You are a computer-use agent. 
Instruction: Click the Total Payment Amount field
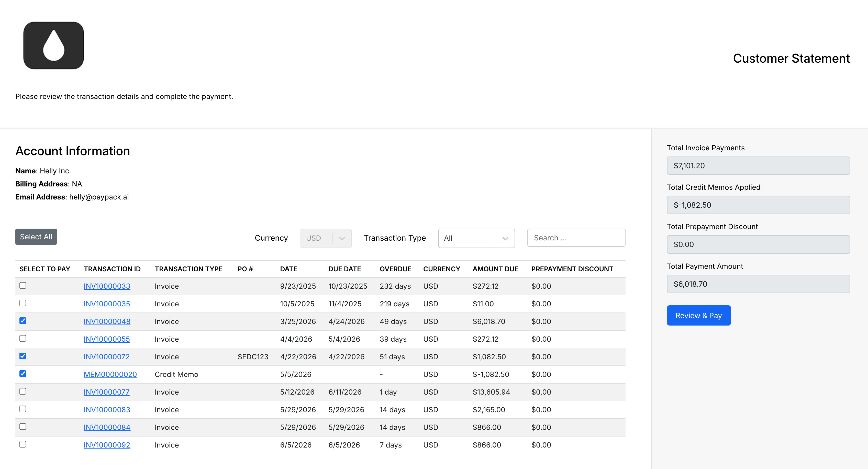[758, 284]
